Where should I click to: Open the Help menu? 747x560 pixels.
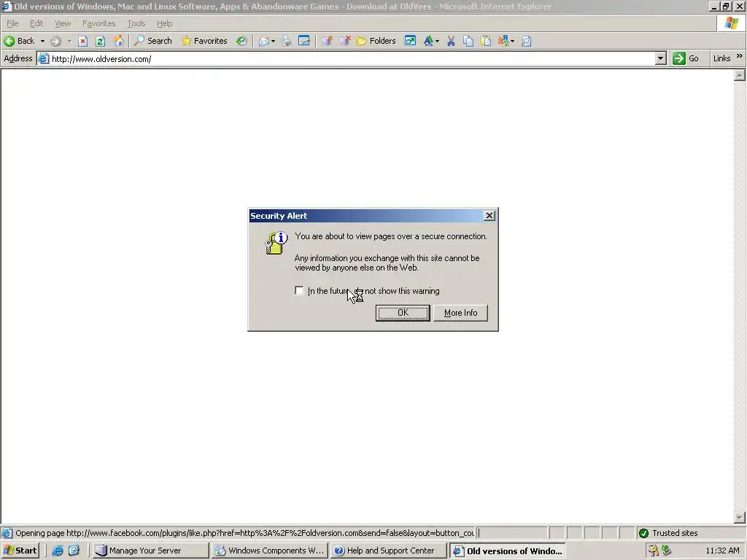(165, 23)
